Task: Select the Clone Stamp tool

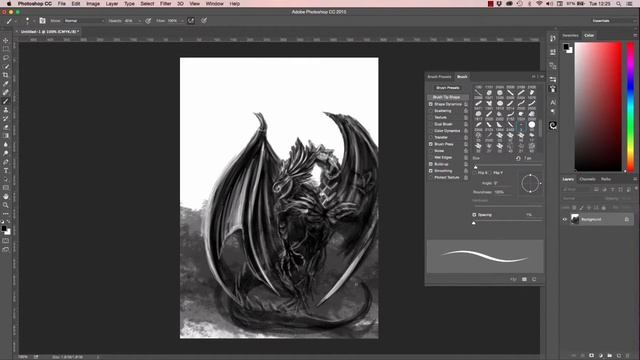Action: pyautogui.click(x=6, y=110)
